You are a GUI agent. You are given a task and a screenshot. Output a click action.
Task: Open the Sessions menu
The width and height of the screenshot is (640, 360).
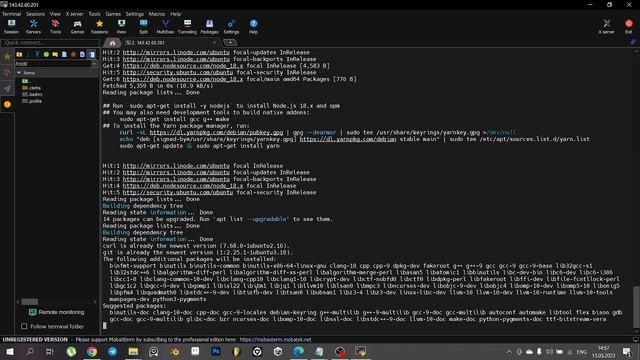36,14
